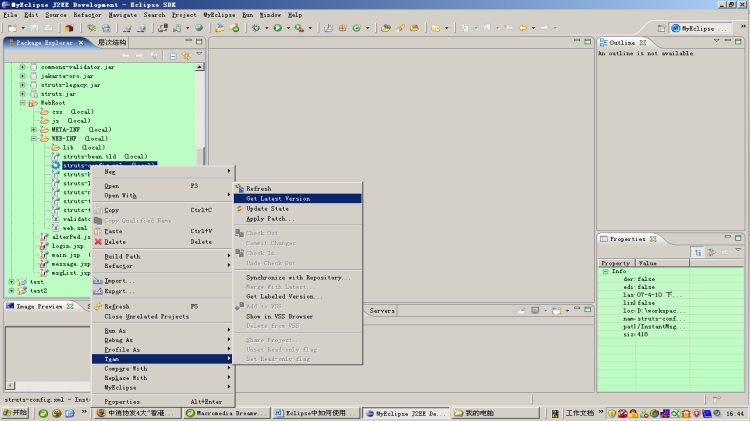The width and height of the screenshot is (750, 421).
Task: Open the New wizard dropdown arrow
Action: (x=23, y=28)
